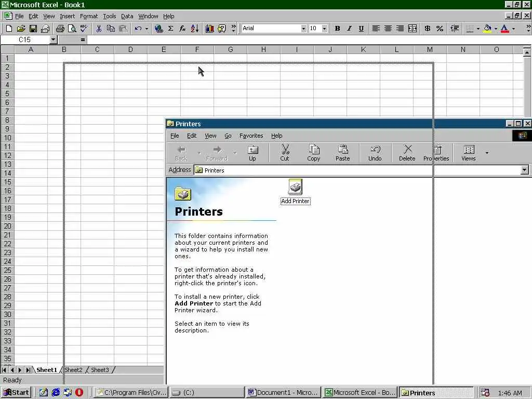The width and height of the screenshot is (532, 399).
Task: Open the Excel Insert menu
Action: tap(67, 16)
